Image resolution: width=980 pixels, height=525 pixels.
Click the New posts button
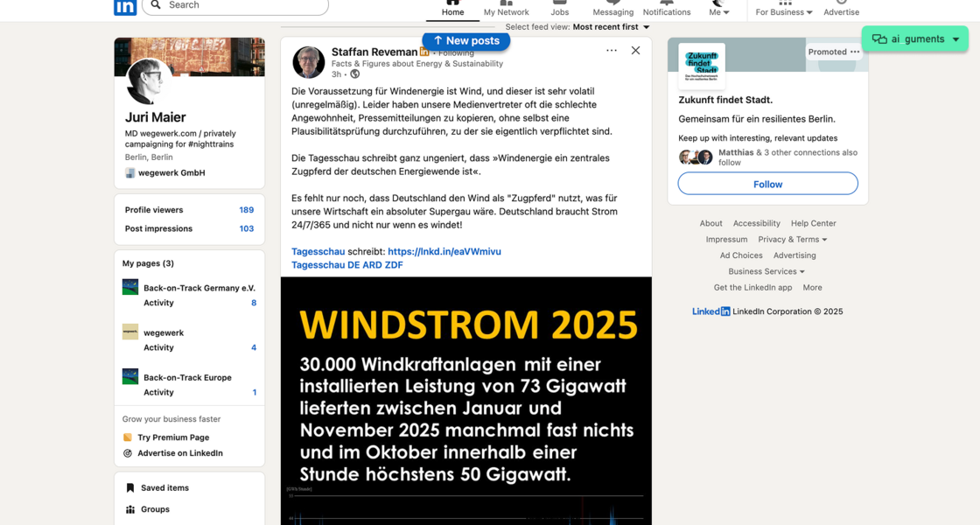[x=466, y=40]
